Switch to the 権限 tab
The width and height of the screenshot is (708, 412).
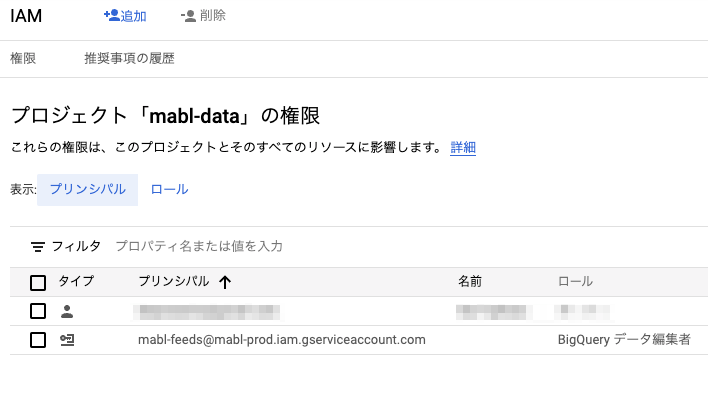click(x=23, y=59)
